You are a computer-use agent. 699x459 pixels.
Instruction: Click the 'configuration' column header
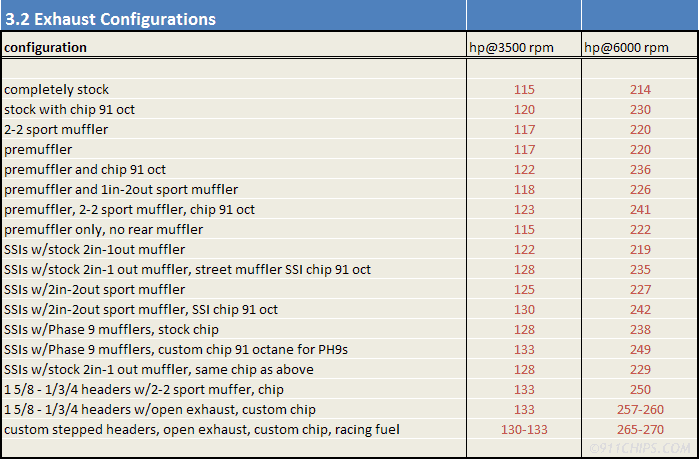click(45, 47)
